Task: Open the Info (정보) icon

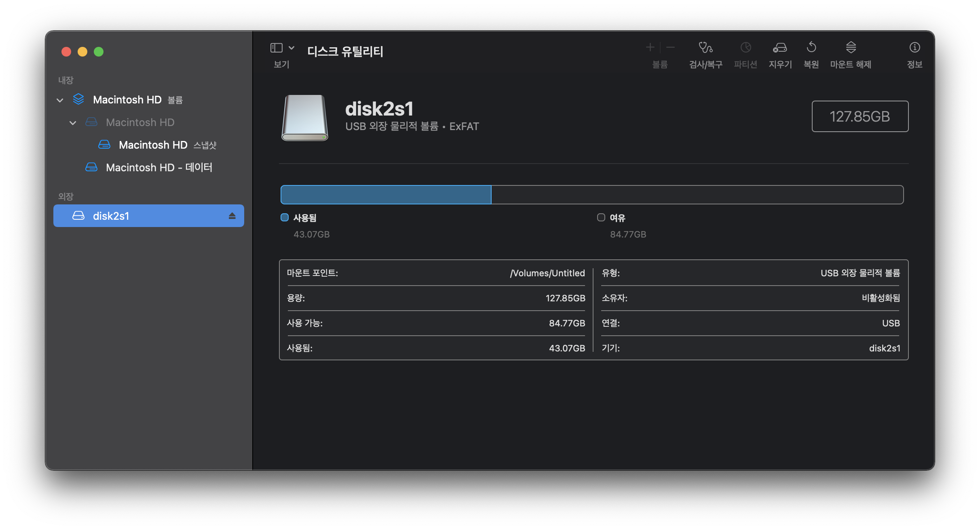Action: (x=915, y=48)
